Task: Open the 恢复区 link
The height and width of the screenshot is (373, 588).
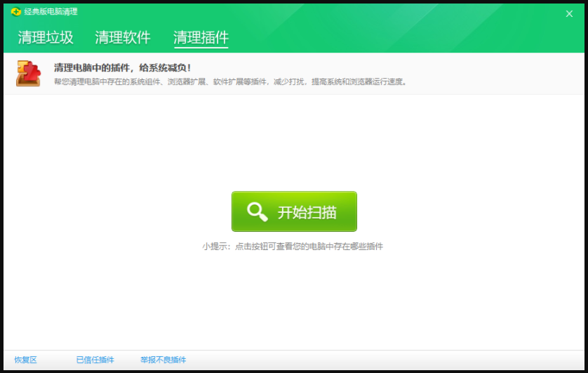Action: [x=25, y=360]
